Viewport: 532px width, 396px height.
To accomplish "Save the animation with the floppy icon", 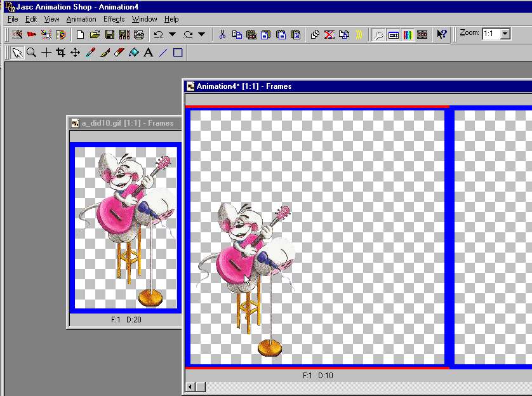I will (110, 34).
